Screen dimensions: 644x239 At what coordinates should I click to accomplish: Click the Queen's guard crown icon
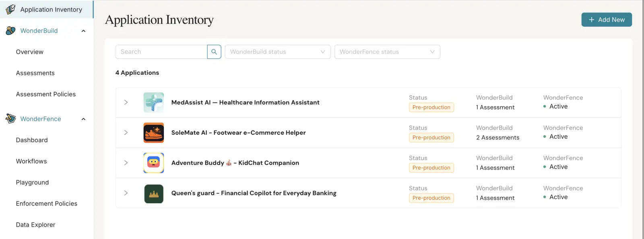click(154, 194)
